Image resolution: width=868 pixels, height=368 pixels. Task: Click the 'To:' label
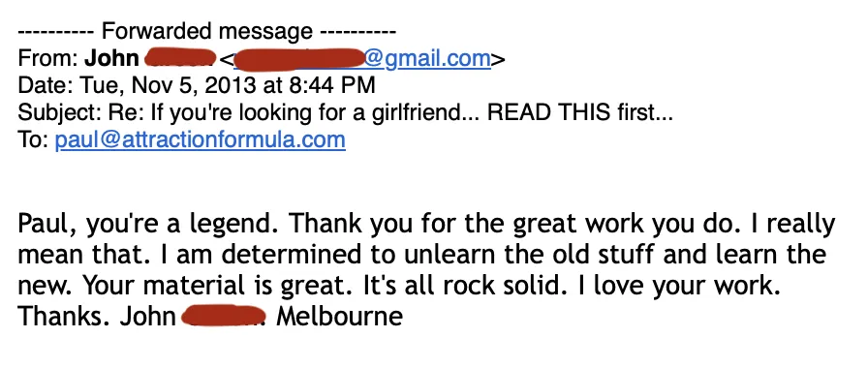33,139
